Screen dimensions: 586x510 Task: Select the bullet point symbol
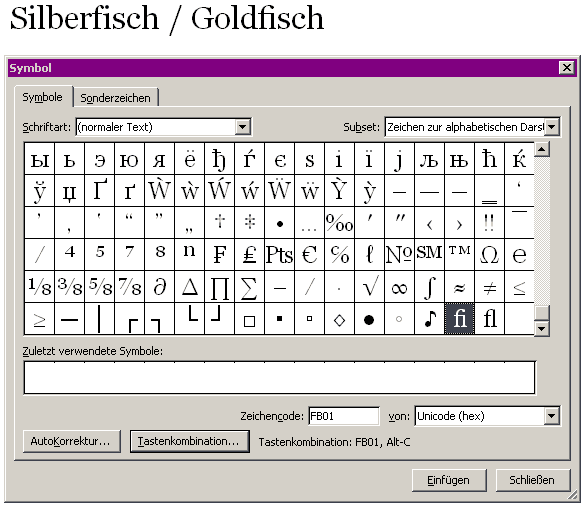(x=280, y=223)
